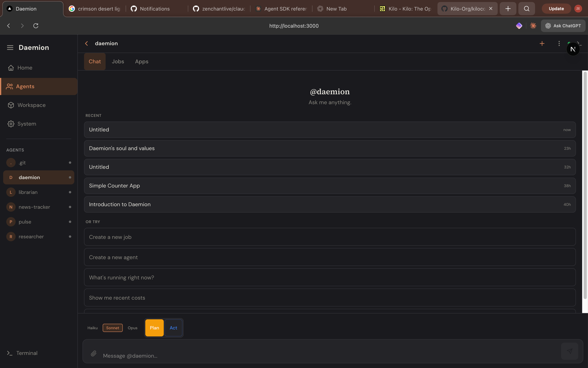Select the Haiku model option
588x368 pixels.
tap(92, 328)
